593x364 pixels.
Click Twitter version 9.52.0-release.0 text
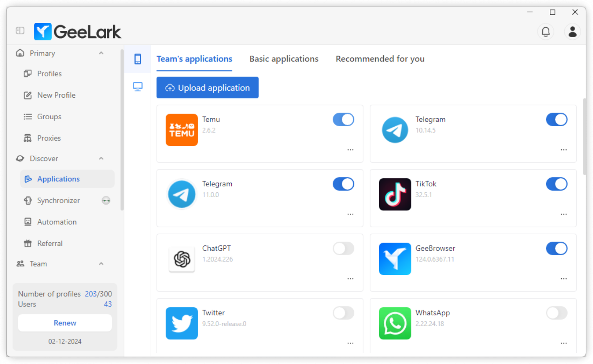tap(224, 324)
